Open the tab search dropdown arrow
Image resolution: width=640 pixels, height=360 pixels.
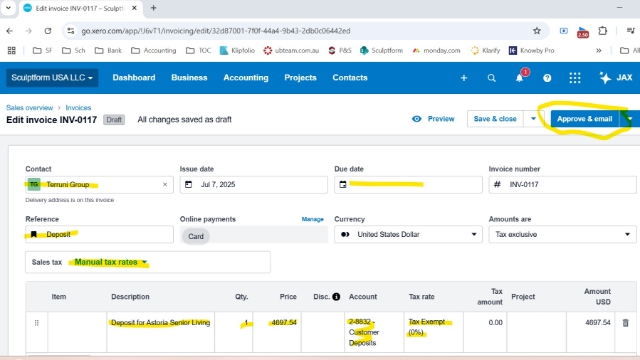click(8, 8)
